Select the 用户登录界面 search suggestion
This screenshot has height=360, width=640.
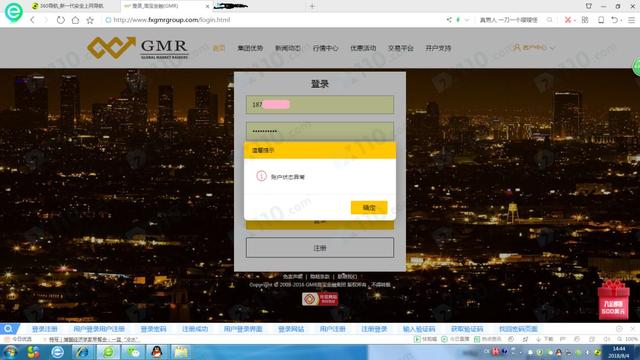(243, 329)
